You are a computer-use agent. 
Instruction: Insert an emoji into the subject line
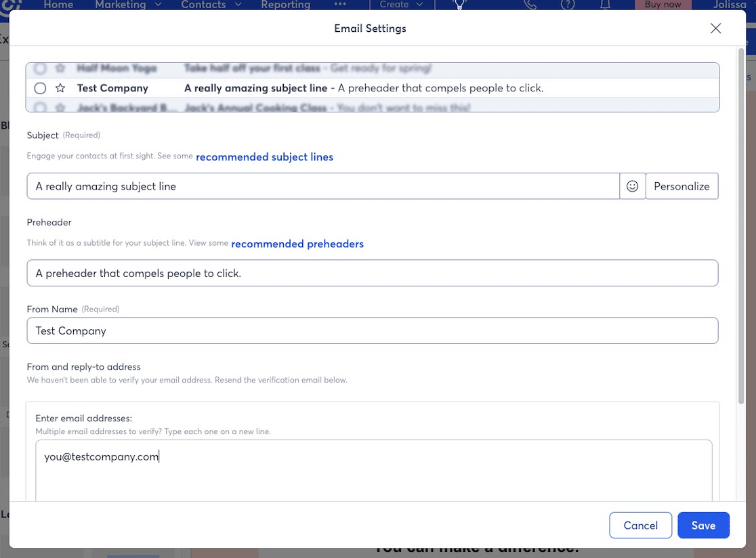tap(632, 186)
